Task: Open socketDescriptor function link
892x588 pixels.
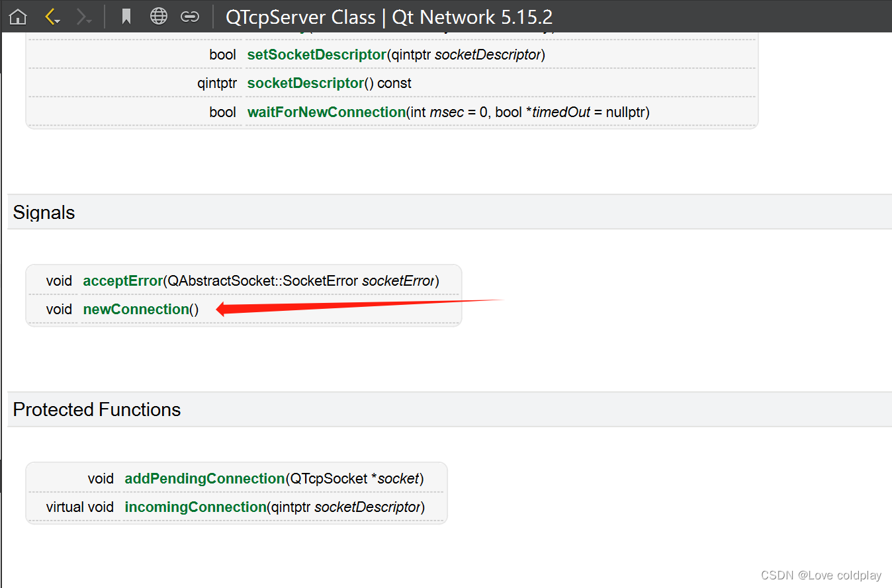Action: (x=306, y=83)
